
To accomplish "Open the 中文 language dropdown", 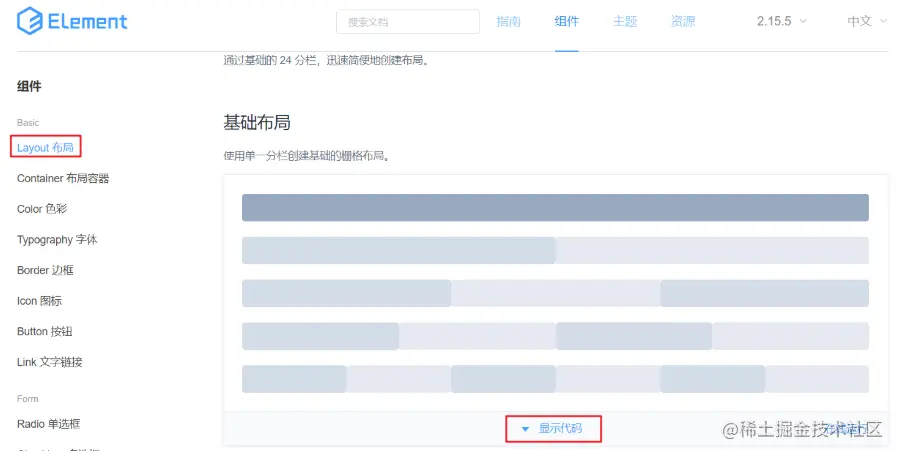I will (867, 21).
